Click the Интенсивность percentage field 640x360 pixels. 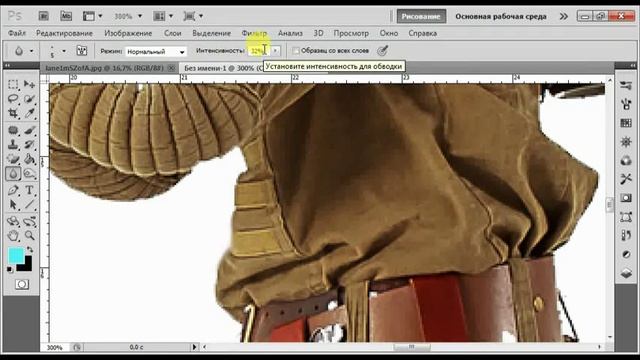260,51
